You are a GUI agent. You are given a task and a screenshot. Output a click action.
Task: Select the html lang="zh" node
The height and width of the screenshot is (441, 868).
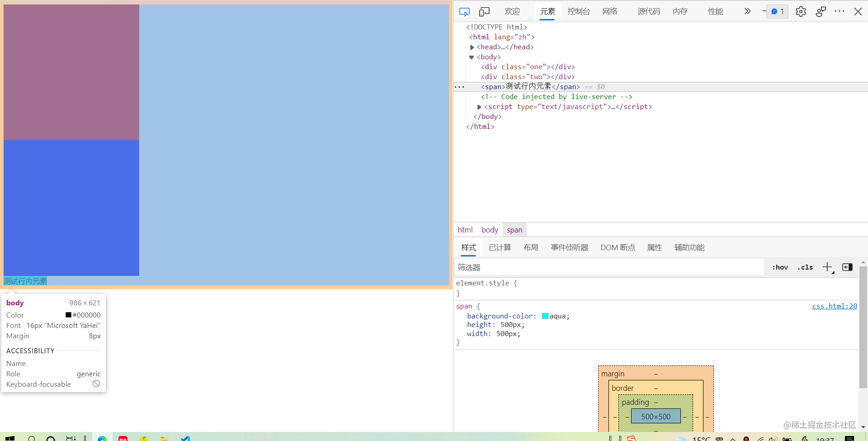(x=502, y=37)
